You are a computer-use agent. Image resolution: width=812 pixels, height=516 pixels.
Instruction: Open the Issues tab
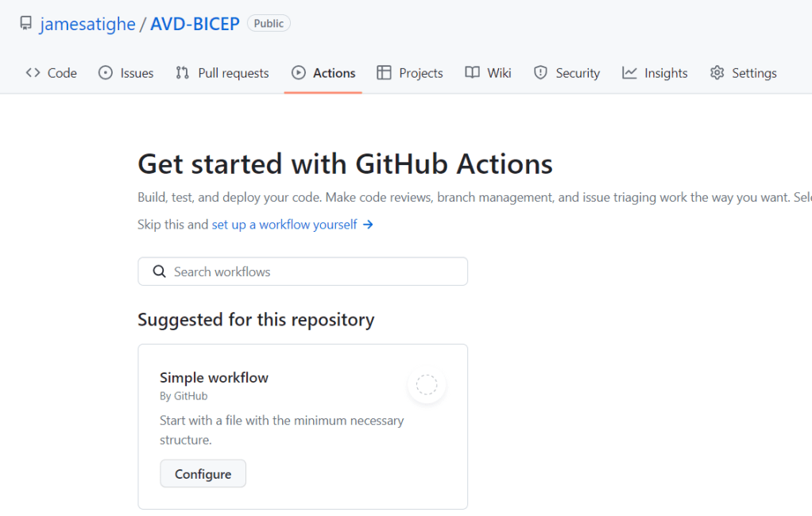tap(136, 73)
